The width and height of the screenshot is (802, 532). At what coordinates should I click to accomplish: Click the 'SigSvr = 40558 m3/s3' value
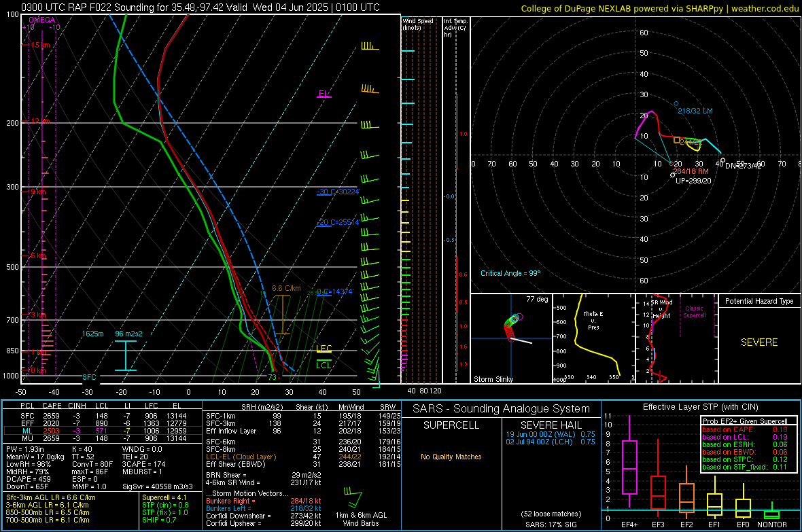pos(158,486)
